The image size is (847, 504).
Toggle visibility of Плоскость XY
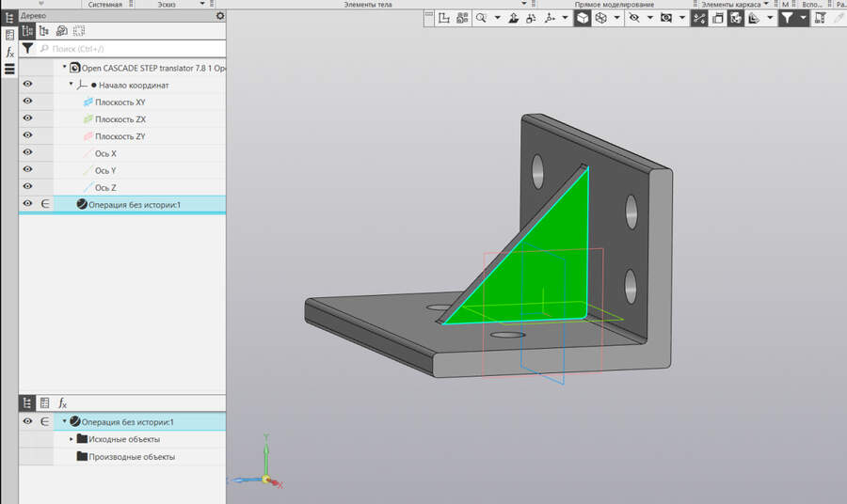(x=27, y=101)
